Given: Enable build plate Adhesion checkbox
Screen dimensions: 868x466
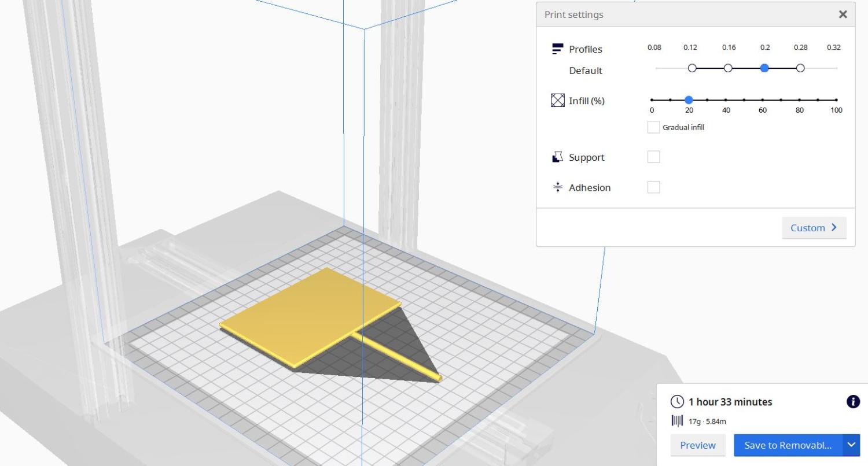Looking at the screenshot, I should pos(653,187).
